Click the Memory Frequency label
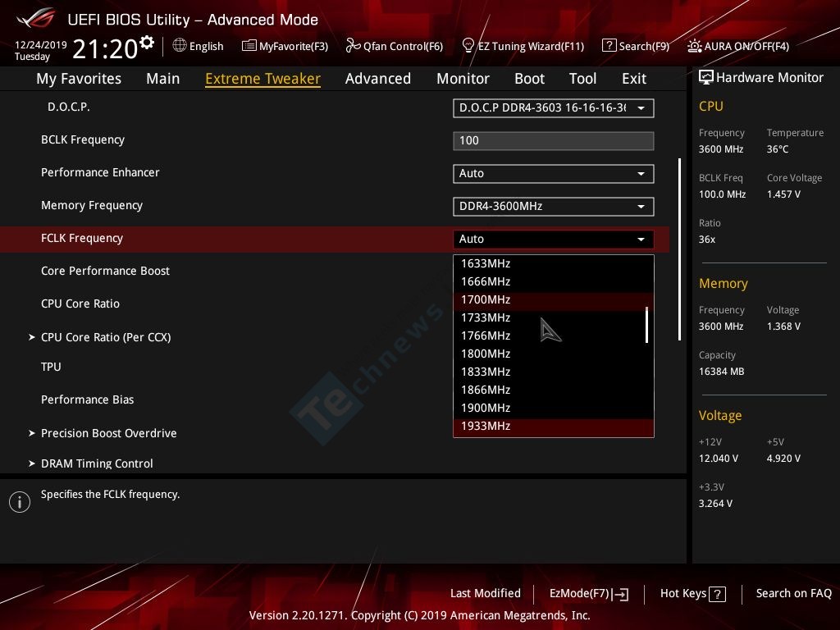 (92, 205)
